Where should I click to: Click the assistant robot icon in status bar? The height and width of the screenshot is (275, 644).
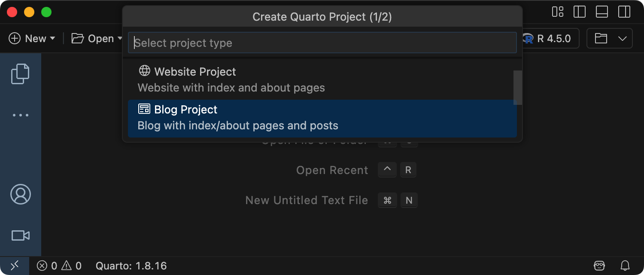click(x=599, y=266)
